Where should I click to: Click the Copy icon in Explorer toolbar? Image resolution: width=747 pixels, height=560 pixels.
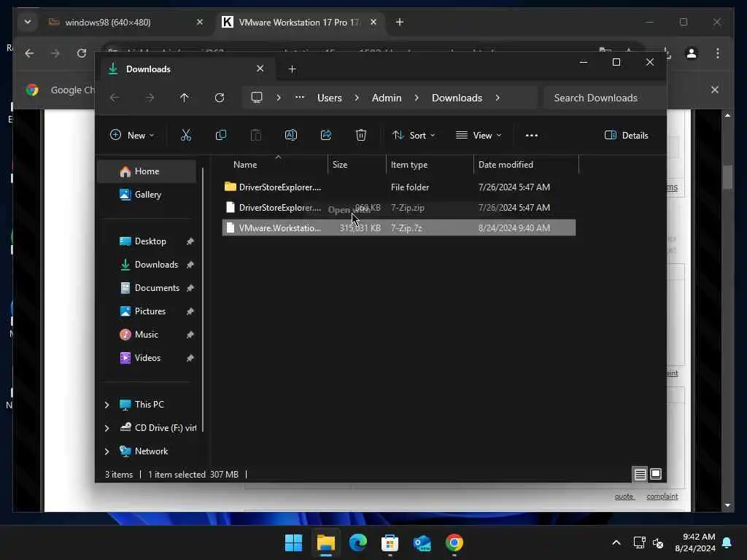click(x=220, y=135)
